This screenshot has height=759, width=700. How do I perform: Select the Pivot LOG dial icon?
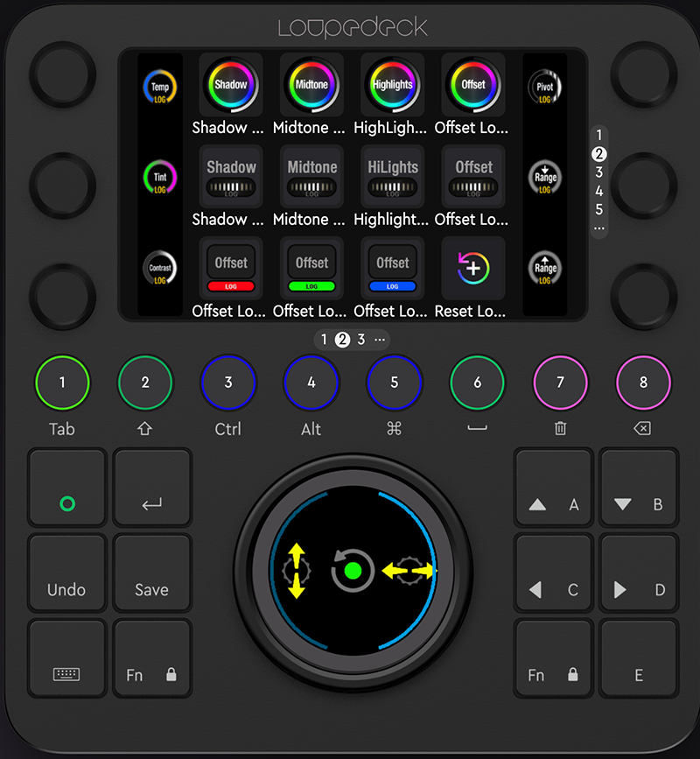[545, 88]
